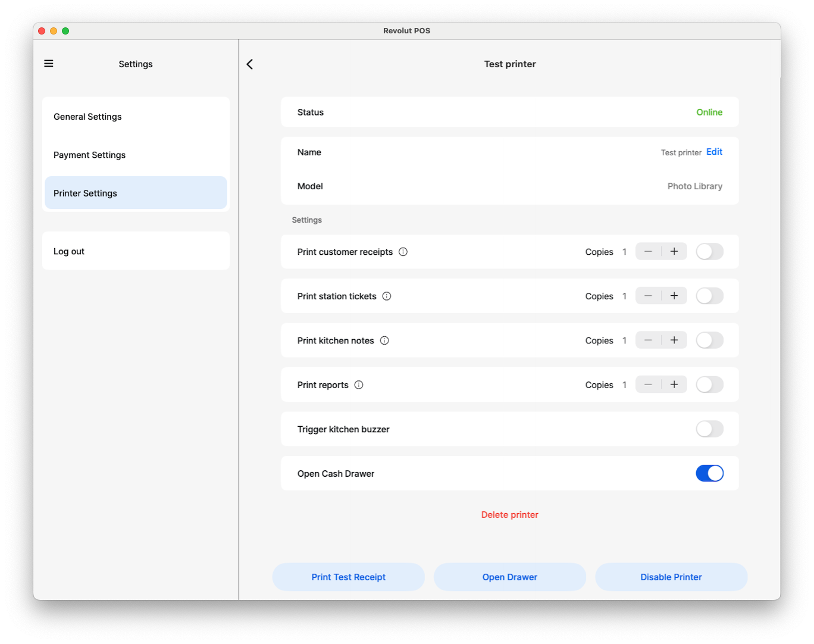
Task: Select Printer Settings in sidebar
Action: point(136,193)
